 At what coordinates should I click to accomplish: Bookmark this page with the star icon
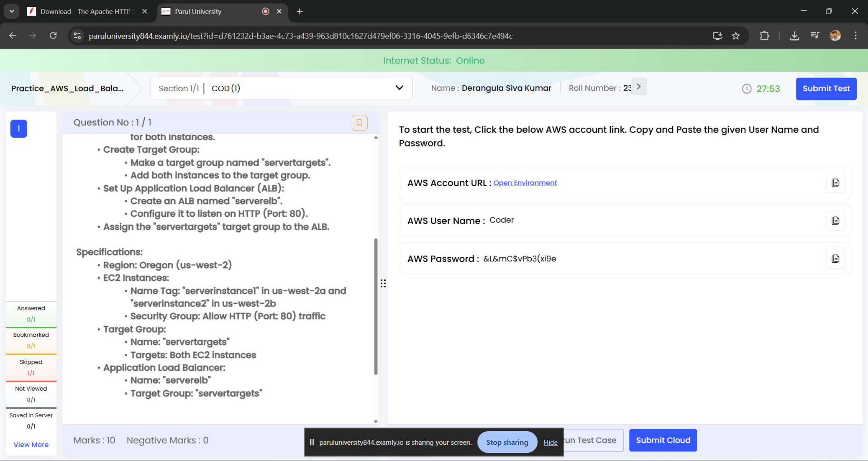point(736,35)
